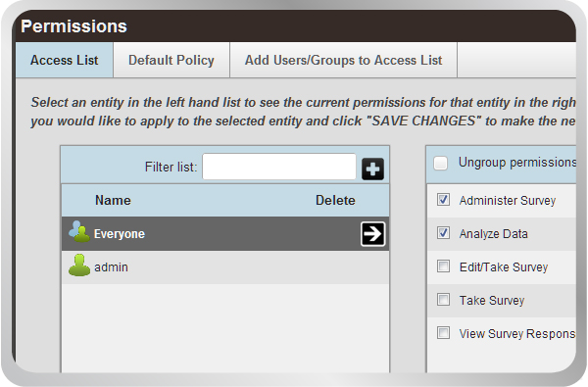Focus the Filter list input field
The image size is (588, 387).
pyautogui.click(x=279, y=167)
